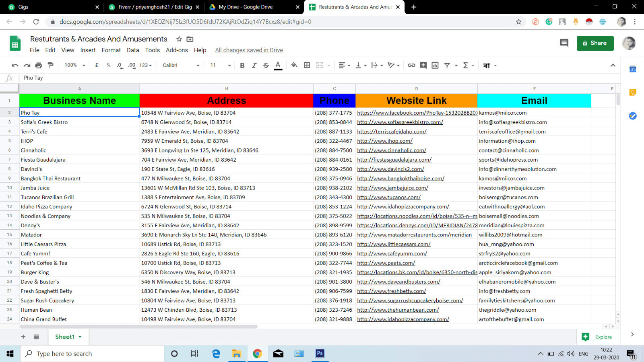Click the Explore button

point(597,337)
